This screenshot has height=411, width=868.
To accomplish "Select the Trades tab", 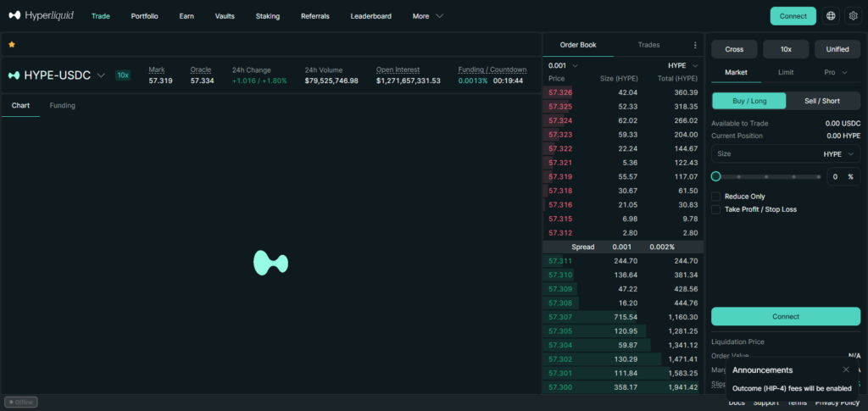I will click(x=648, y=45).
